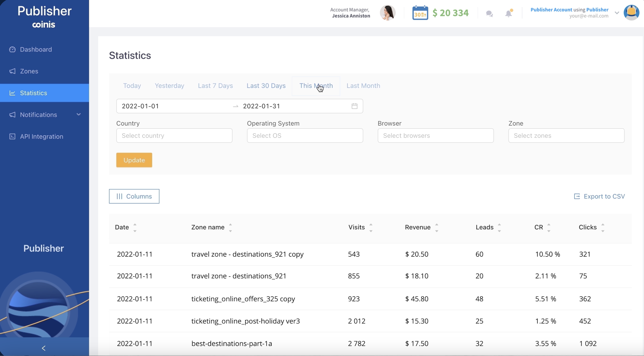Sort table by Visits column
Image resolution: width=644 pixels, height=356 pixels.
[371, 227]
